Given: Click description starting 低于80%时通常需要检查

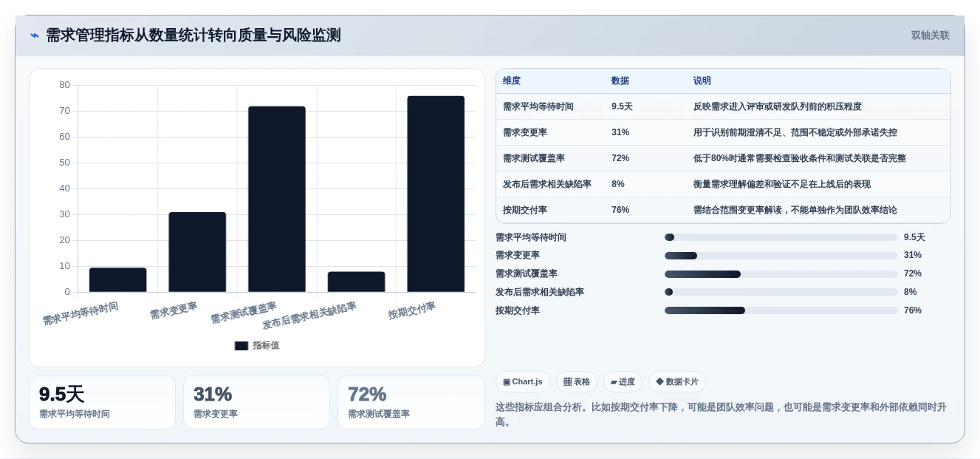Looking at the screenshot, I should coord(800,158).
